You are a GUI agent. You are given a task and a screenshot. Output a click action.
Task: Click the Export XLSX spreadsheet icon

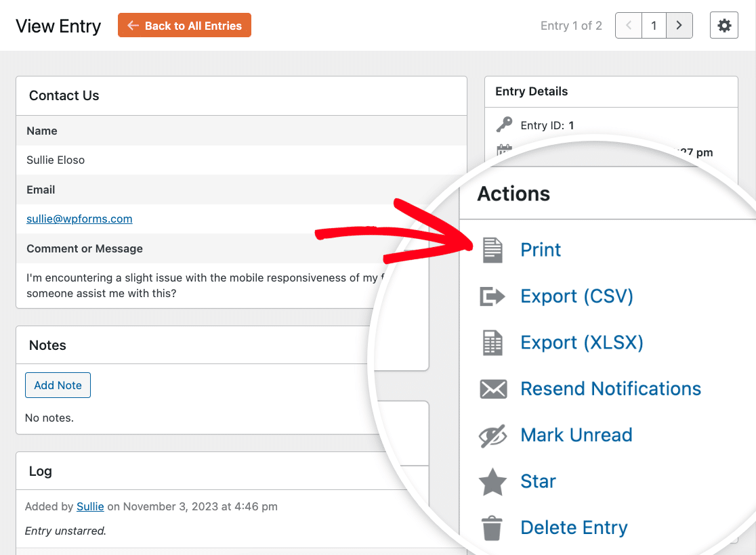[x=492, y=342]
